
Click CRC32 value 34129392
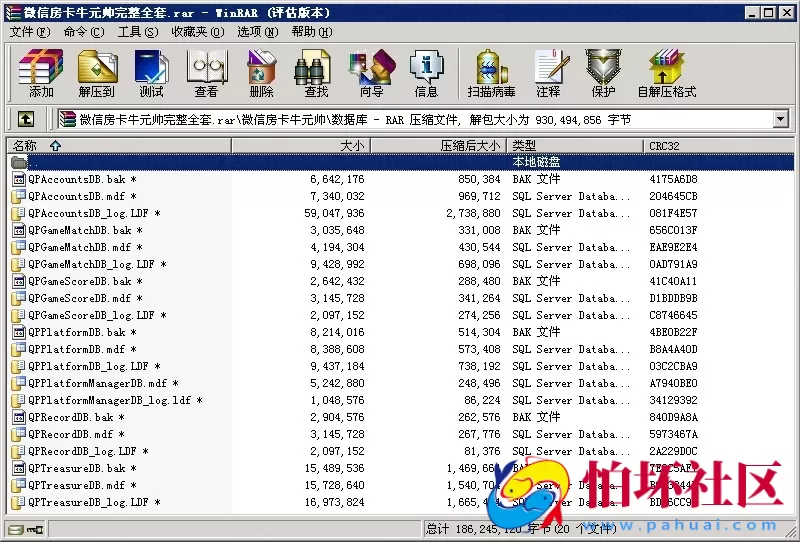pyautogui.click(x=673, y=400)
